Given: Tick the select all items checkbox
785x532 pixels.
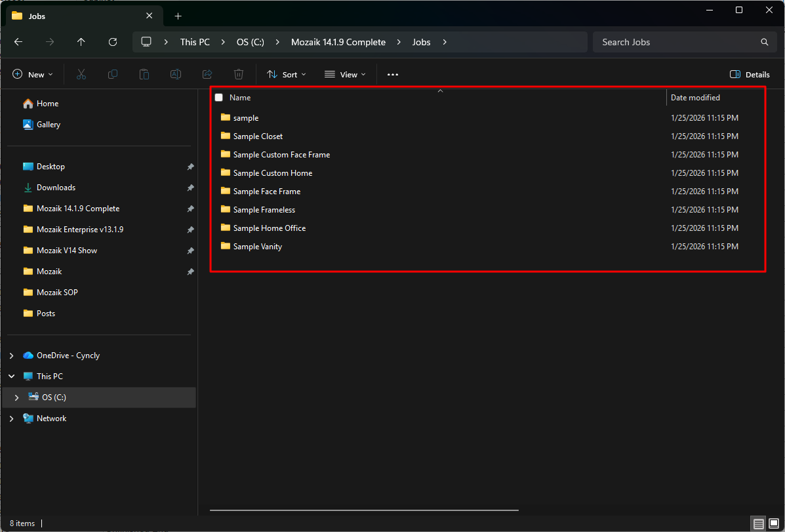Looking at the screenshot, I should (219, 98).
